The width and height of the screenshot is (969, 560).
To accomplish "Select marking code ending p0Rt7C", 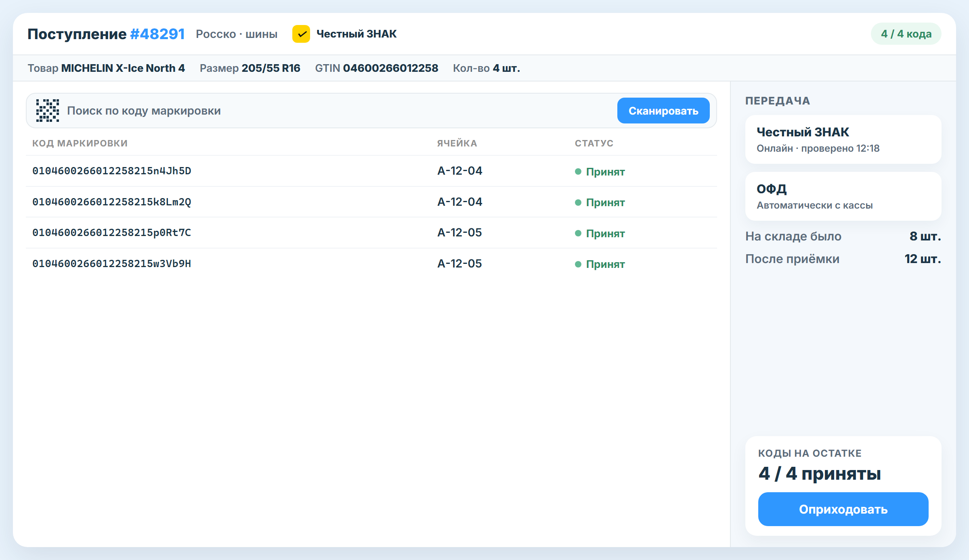I will point(112,233).
